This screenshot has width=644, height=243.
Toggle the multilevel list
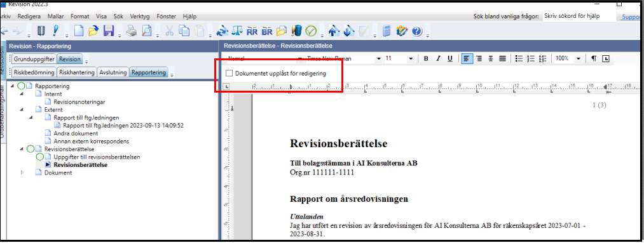click(542, 58)
